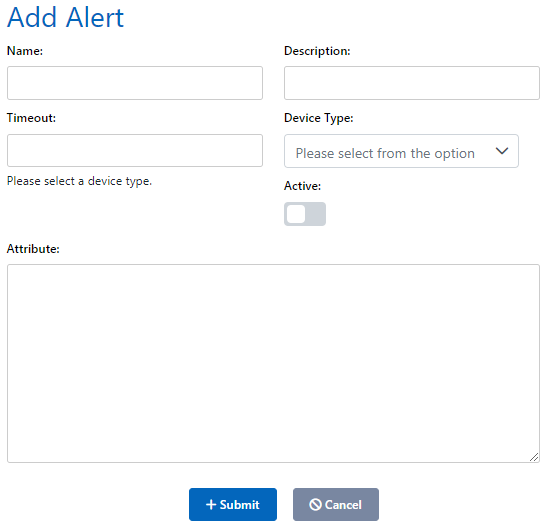The width and height of the screenshot is (560, 528).
Task: Click the Description: label
Action: 317,51
